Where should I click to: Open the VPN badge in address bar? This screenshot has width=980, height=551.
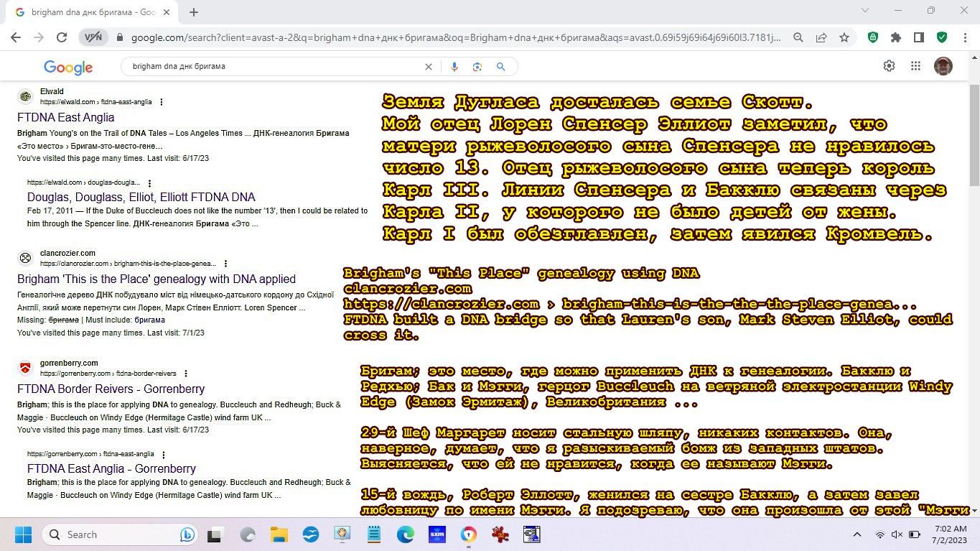[93, 37]
